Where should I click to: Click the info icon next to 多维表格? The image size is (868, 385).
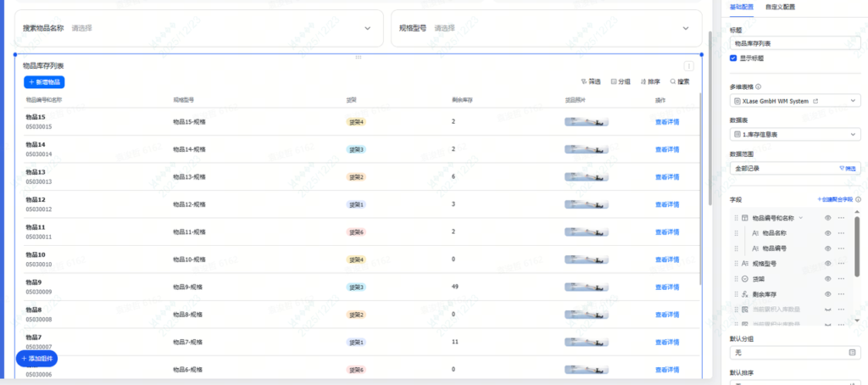[758, 86]
